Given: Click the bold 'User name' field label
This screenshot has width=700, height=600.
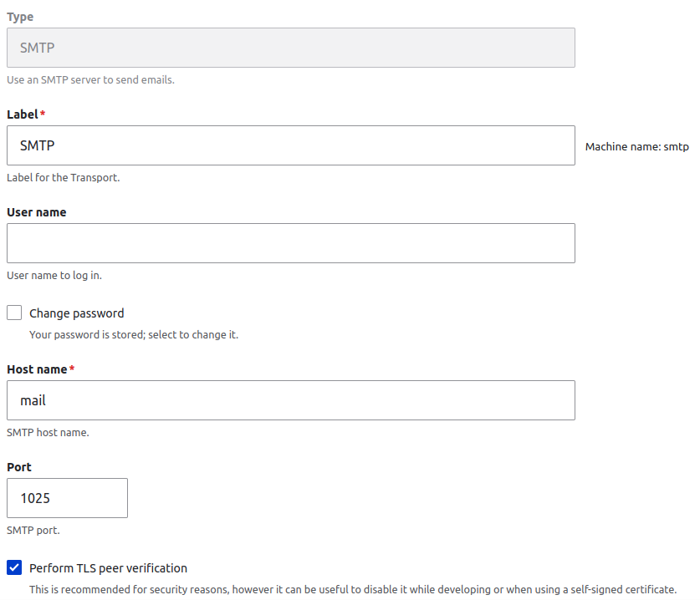Looking at the screenshot, I should [x=37, y=212].
